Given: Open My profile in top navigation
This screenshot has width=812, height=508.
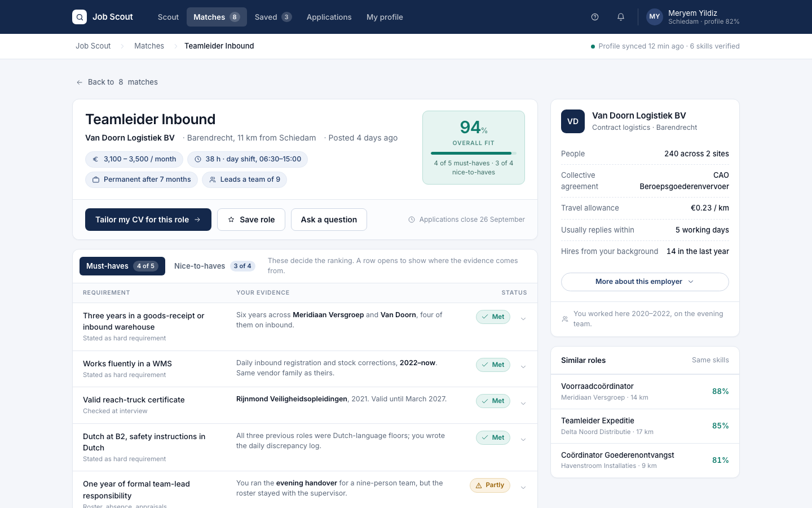Looking at the screenshot, I should (x=385, y=17).
